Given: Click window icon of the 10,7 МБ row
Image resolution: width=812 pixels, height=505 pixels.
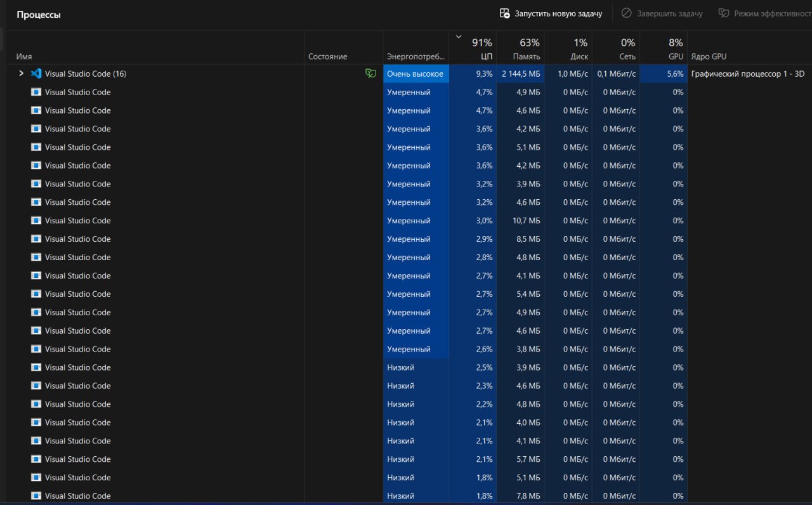Looking at the screenshot, I should pos(36,221).
